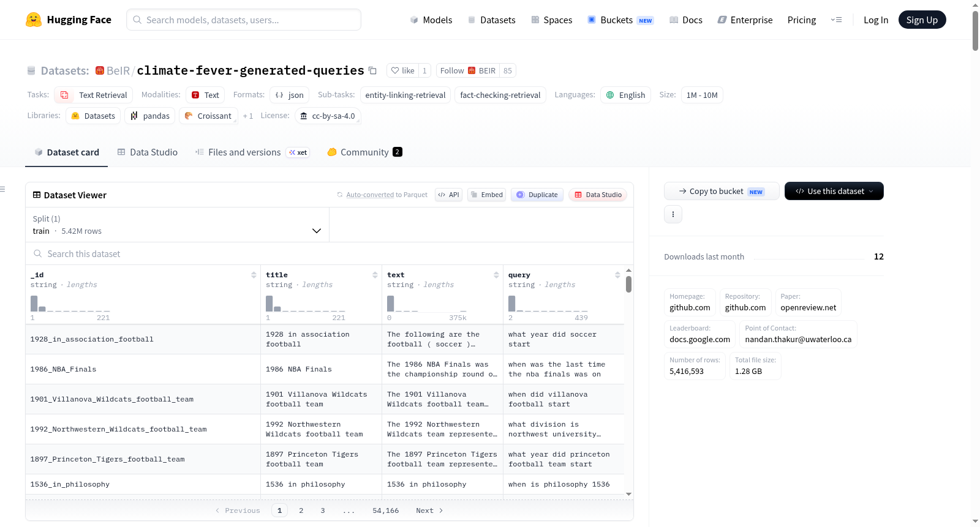Viewport: 980px width, 527px height.
Task: Select the 1986_NBA_Finals row id cell
Action: (143, 369)
